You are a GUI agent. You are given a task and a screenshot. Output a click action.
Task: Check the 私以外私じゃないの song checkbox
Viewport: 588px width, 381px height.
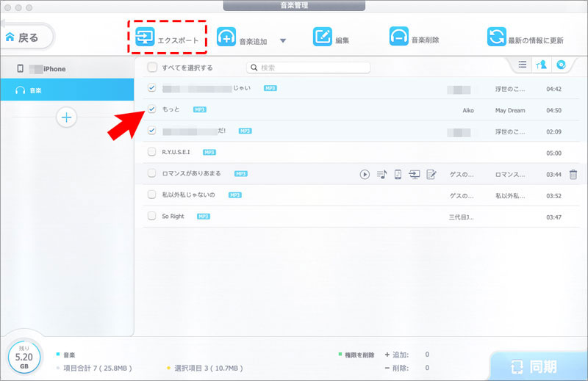pos(152,195)
